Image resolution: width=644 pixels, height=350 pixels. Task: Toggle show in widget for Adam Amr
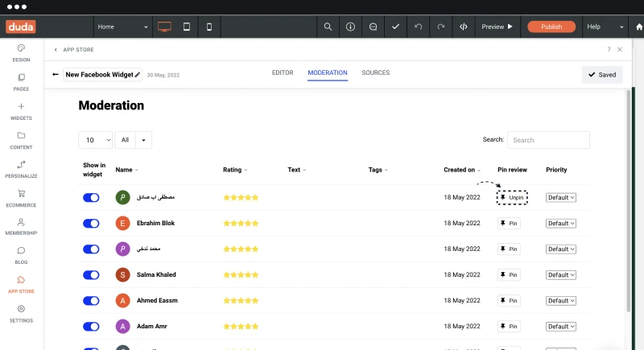(91, 327)
